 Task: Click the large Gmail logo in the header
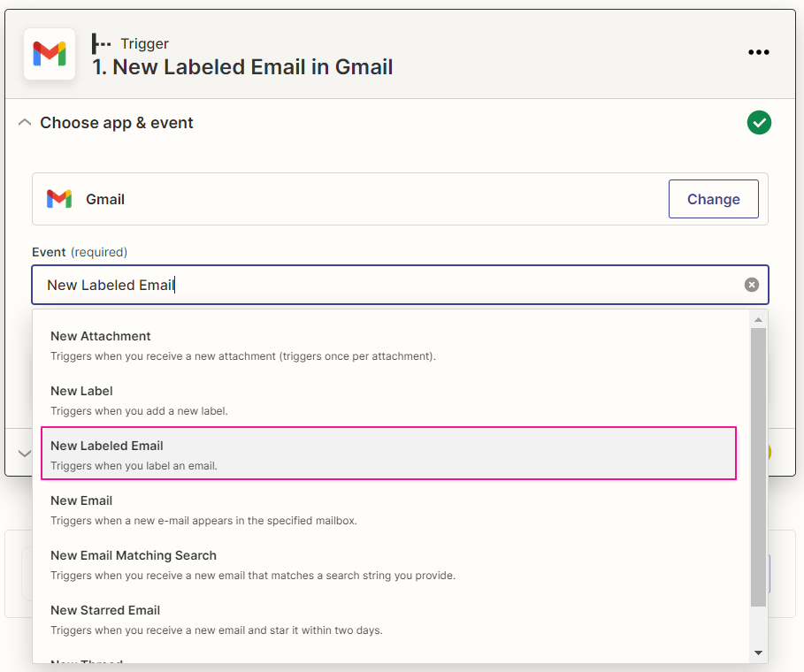50,54
